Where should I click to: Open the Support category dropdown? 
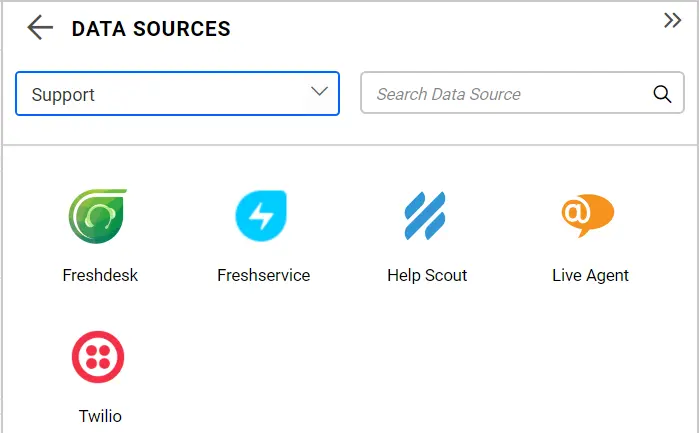tap(177, 94)
